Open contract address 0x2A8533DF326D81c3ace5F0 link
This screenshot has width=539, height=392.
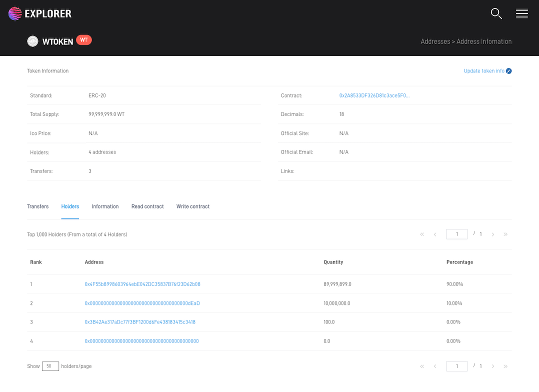tap(374, 95)
